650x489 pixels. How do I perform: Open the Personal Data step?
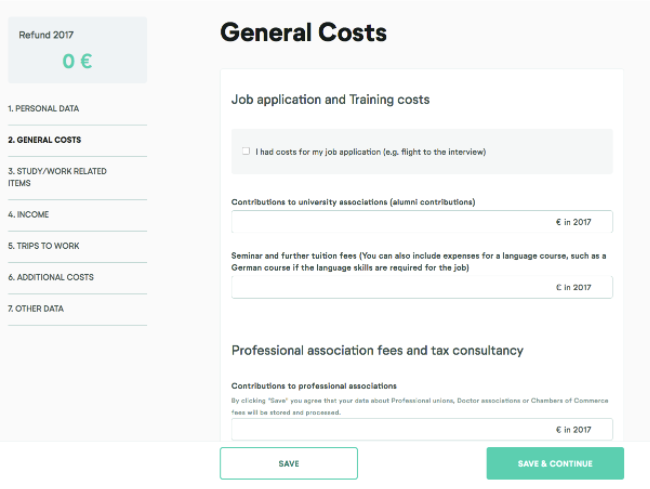pos(44,109)
